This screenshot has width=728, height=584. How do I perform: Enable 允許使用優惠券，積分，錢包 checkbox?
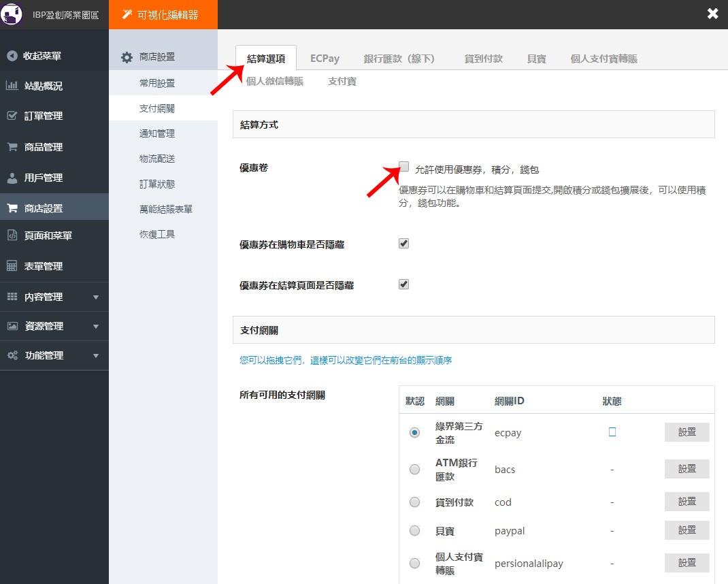coord(404,166)
